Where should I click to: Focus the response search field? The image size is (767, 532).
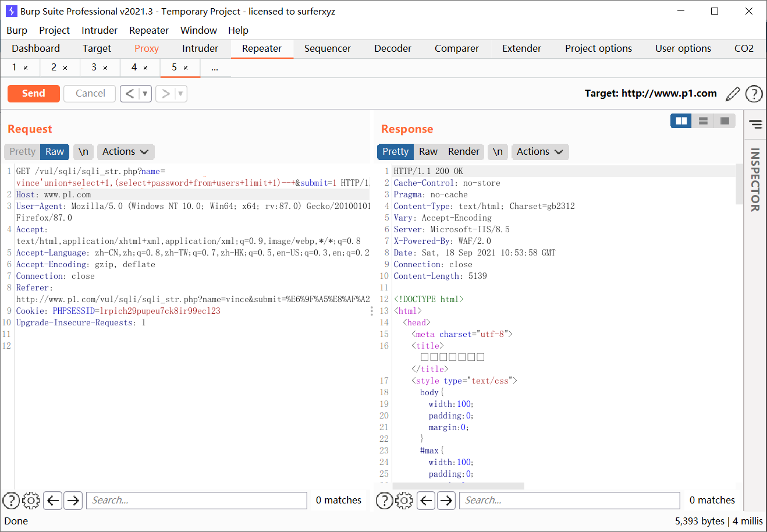570,501
